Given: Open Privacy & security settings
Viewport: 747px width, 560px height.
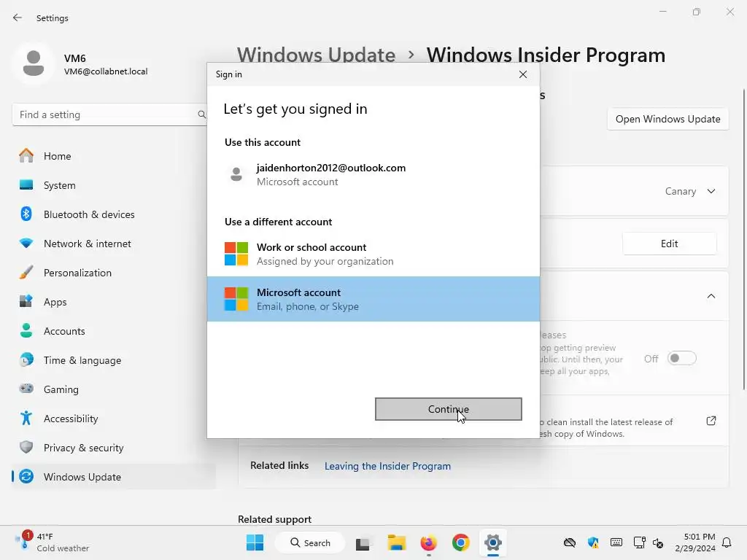Looking at the screenshot, I should click(x=113, y=448).
